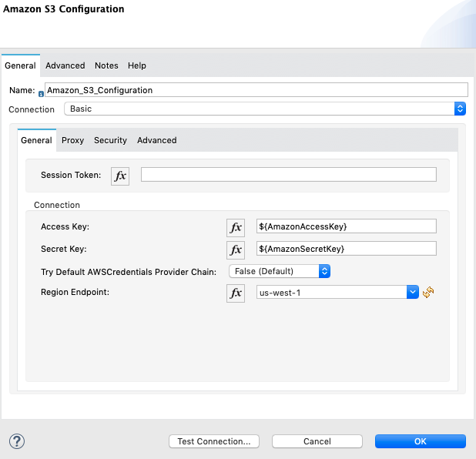Image resolution: width=476 pixels, height=459 pixels.
Task: Open the Help tab
Action: (x=136, y=65)
